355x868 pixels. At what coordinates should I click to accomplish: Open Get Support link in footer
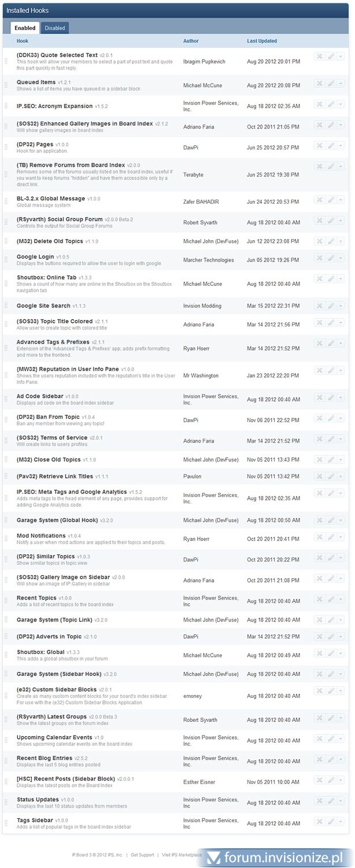pyautogui.click(x=142, y=855)
